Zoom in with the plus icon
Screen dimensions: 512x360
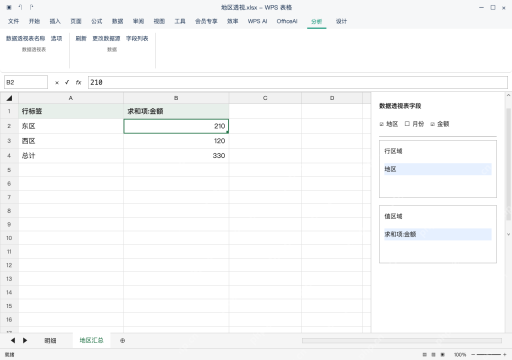[505, 355]
